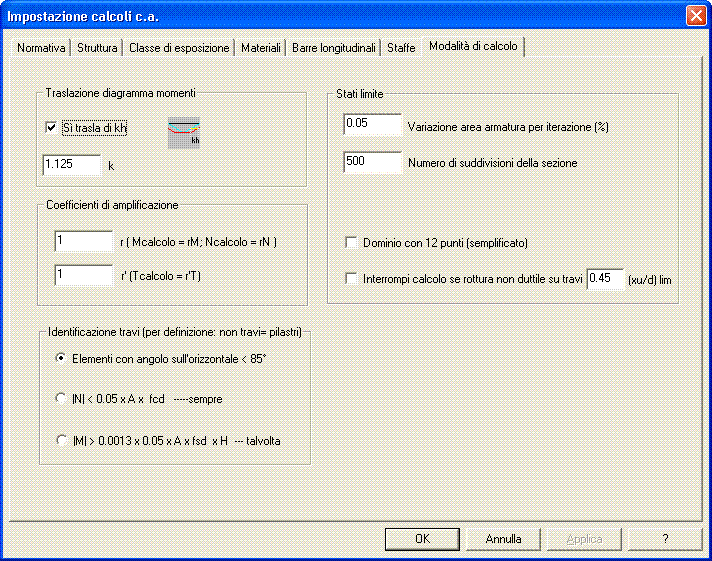712x561 pixels.
Task: Open the Struttura tab
Action: coord(97,48)
